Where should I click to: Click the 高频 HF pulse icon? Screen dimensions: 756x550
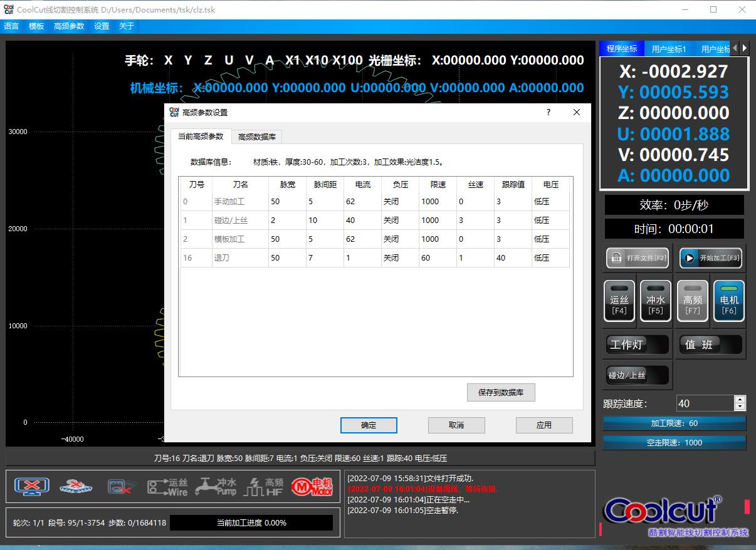264,487
